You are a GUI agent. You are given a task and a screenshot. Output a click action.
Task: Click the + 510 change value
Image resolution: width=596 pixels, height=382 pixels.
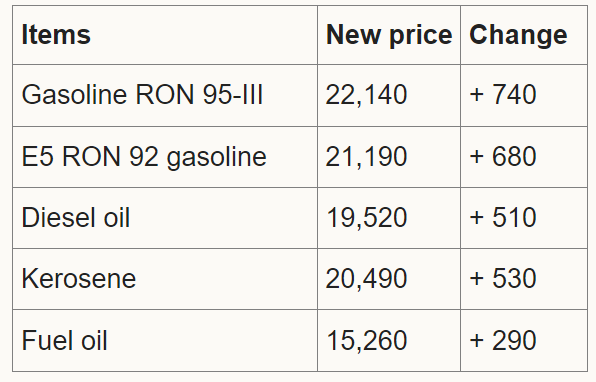pos(503,218)
